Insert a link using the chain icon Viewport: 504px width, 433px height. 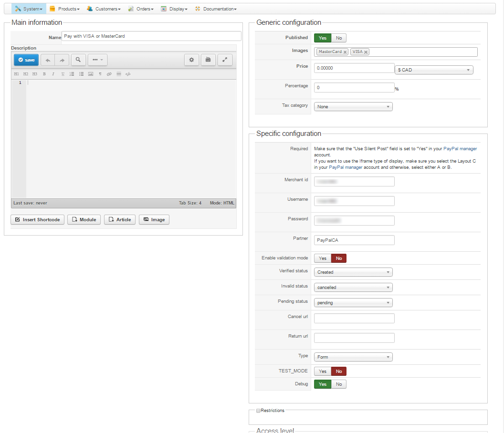pos(109,74)
